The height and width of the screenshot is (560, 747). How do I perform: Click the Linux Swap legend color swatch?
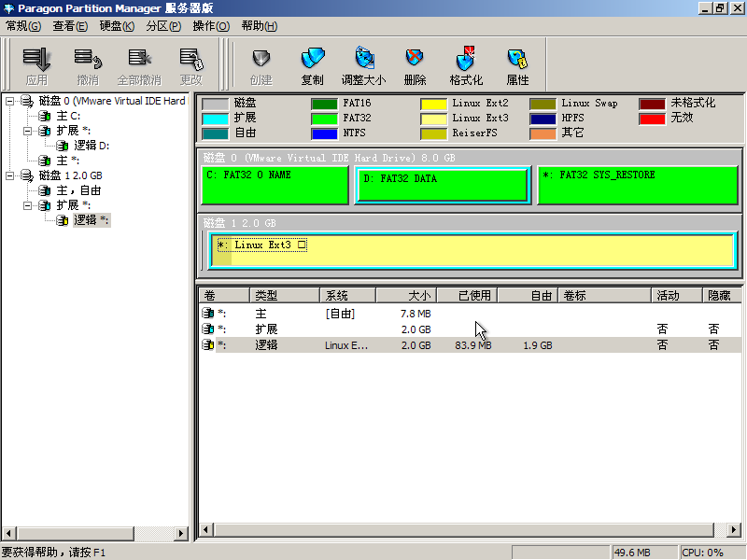click(543, 104)
